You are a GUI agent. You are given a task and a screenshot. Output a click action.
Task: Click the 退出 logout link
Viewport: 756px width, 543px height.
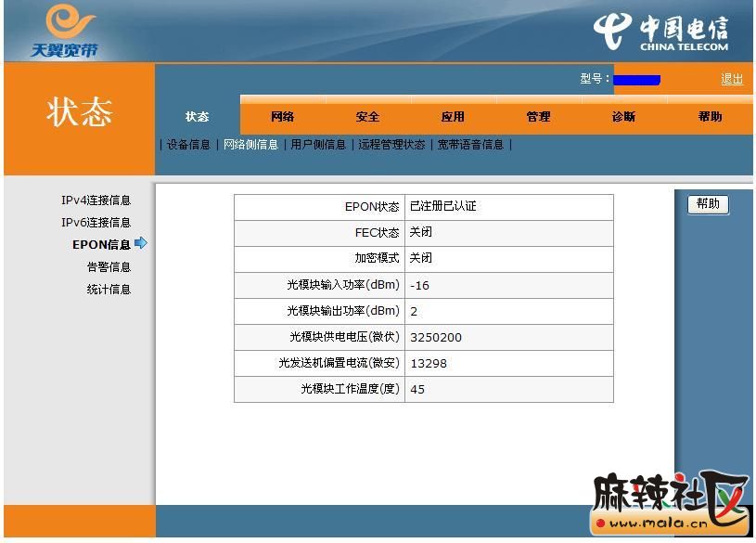(x=731, y=79)
